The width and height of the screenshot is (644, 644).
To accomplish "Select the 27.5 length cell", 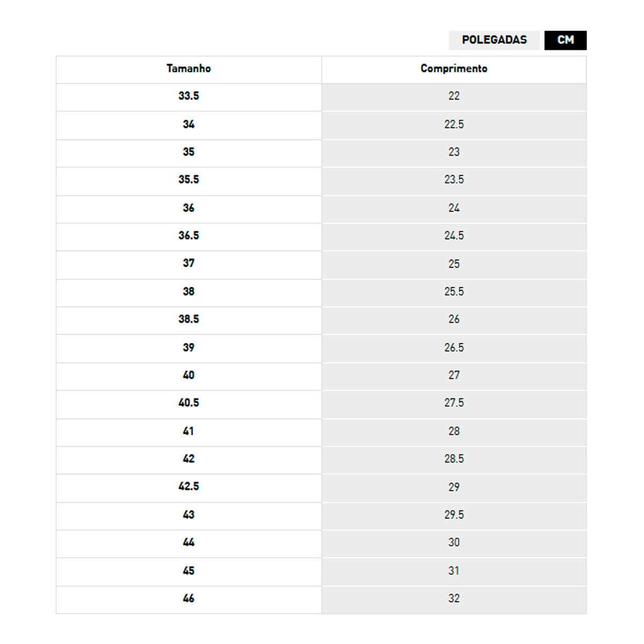I will (x=453, y=403).
